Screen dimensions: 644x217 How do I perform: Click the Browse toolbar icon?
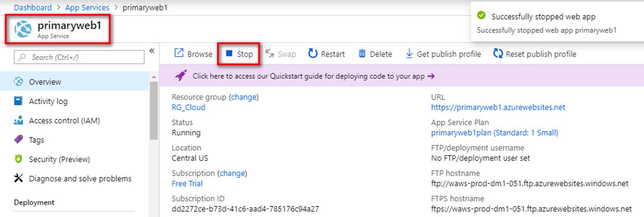coord(179,54)
